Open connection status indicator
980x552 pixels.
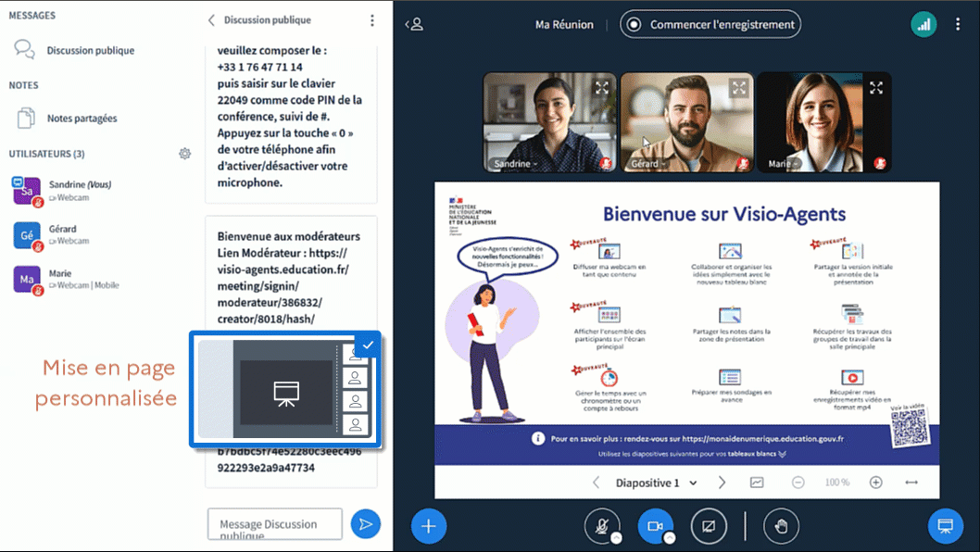coord(923,24)
